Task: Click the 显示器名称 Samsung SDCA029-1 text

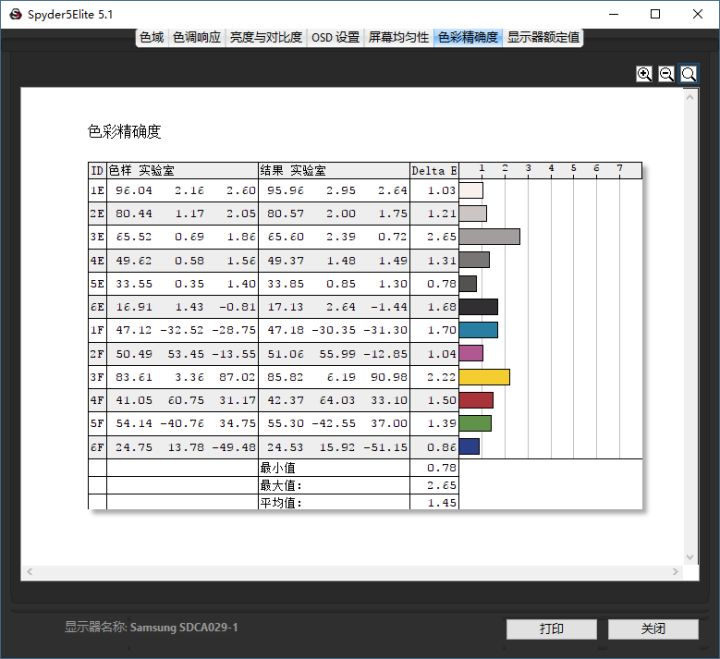Action: coord(151,627)
